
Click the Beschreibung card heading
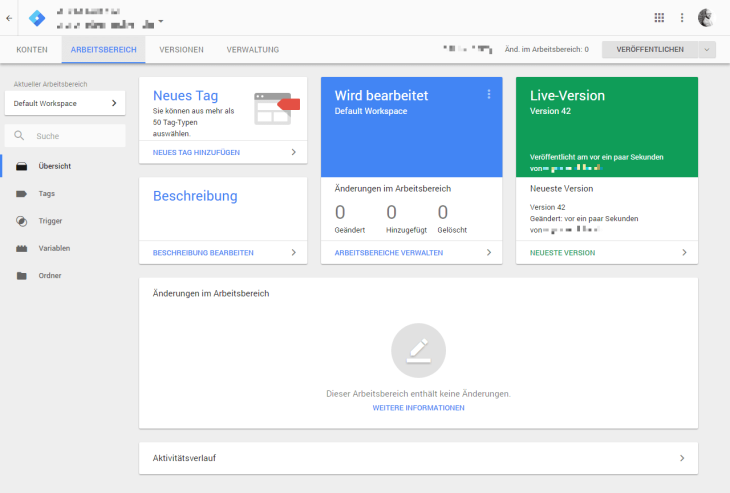click(x=195, y=196)
